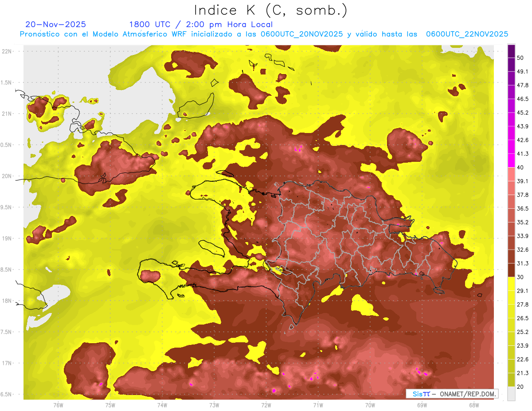Click the colorbar value '50'
Screen dimensions: 532x411
[520, 58]
